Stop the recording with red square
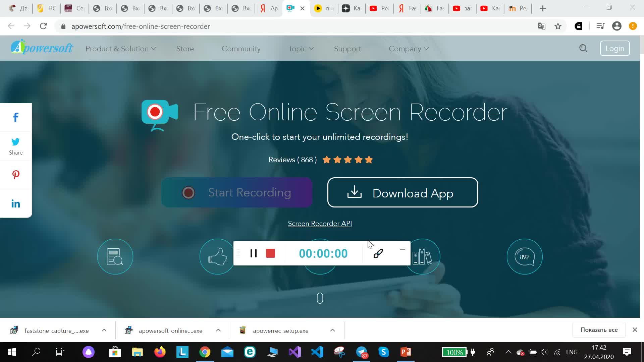Screen dimensions: 644x362 (270, 253)
